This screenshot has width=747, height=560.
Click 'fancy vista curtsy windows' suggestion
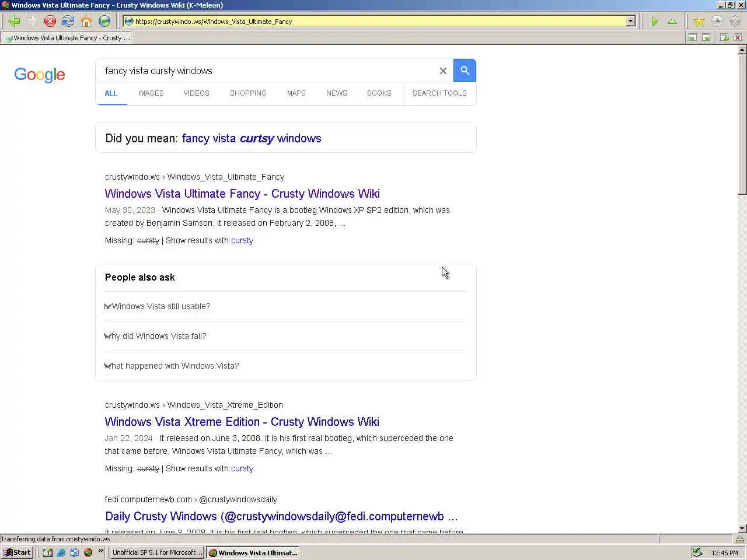pyautogui.click(x=252, y=138)
